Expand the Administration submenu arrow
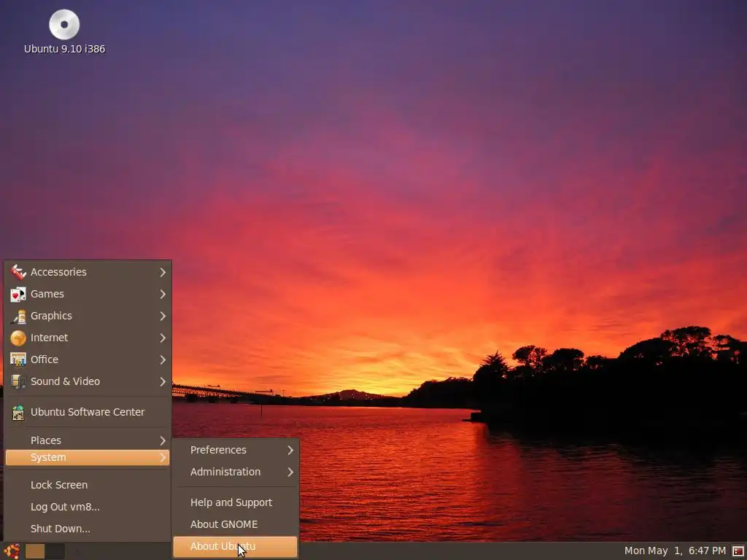The image size is (747, 560). [290, 472]
